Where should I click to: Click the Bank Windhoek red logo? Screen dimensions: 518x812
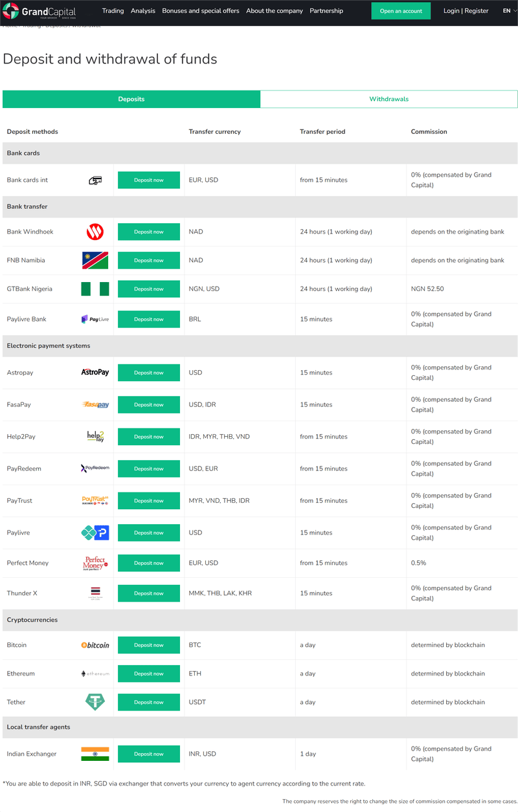pos(95,232)
